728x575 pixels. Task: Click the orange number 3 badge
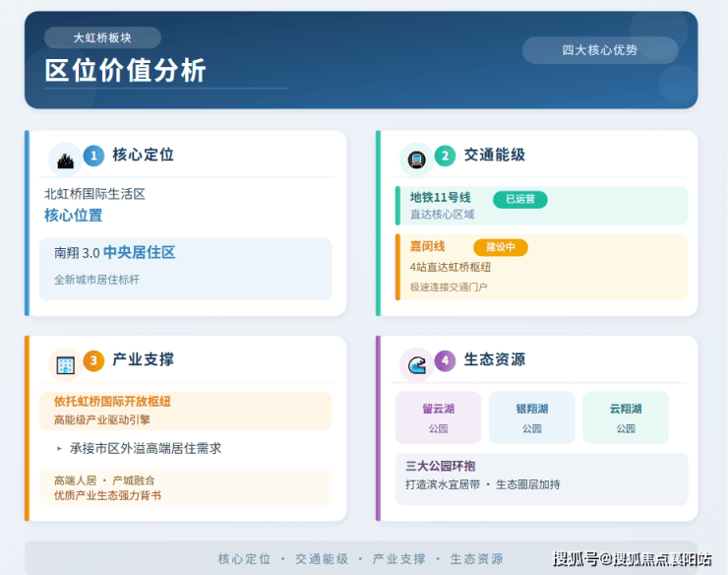tap(93, 360)
